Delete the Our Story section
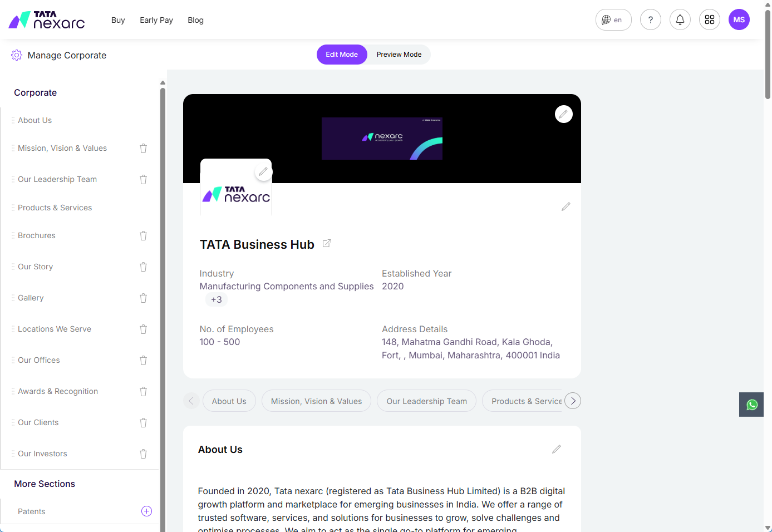 click(x=143, y=267)
